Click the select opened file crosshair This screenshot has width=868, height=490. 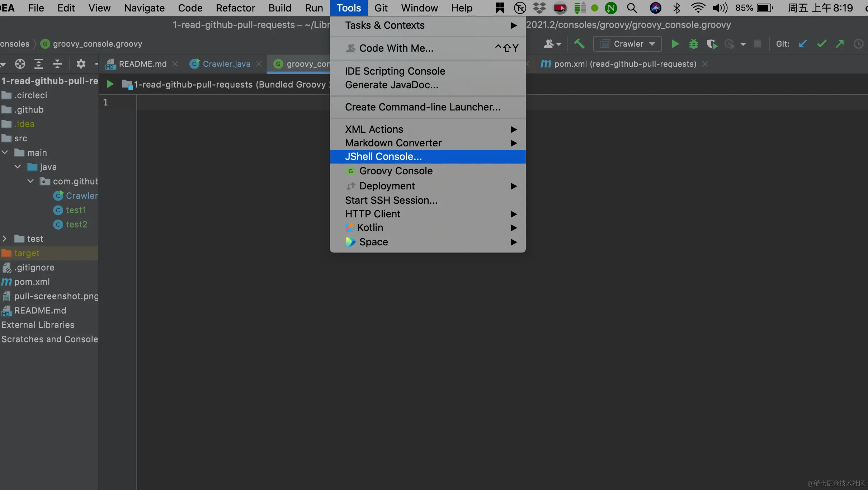(20, 64)
